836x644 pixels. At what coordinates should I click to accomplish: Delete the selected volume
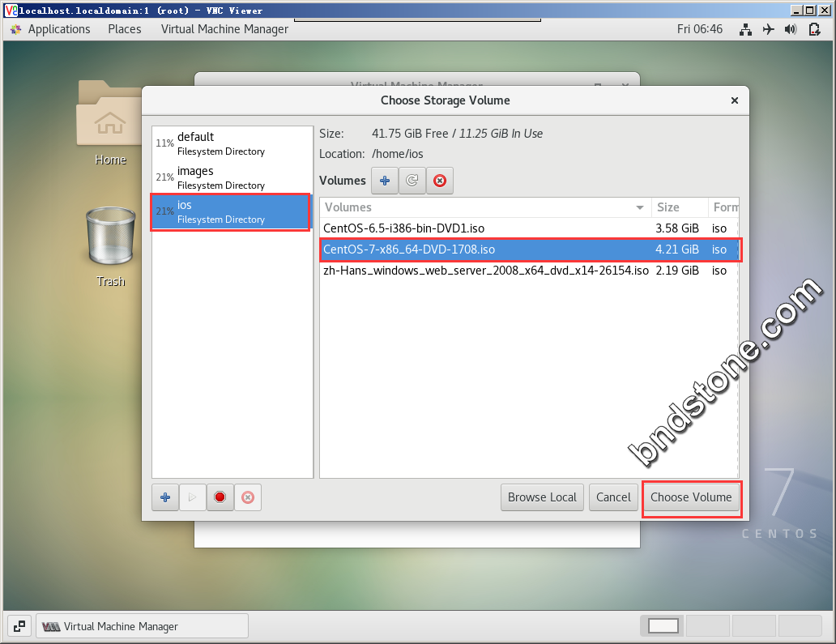coord(440,181)
